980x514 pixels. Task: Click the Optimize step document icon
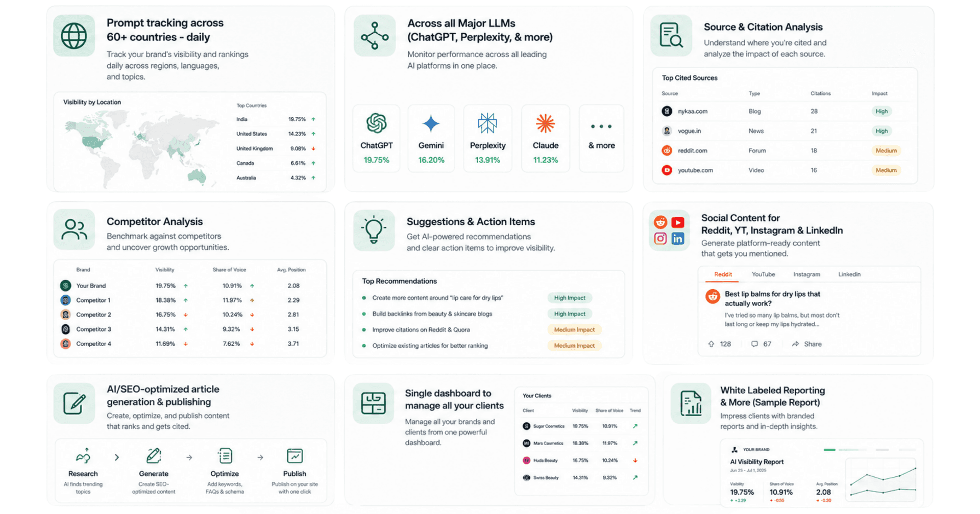coord(225,455)
